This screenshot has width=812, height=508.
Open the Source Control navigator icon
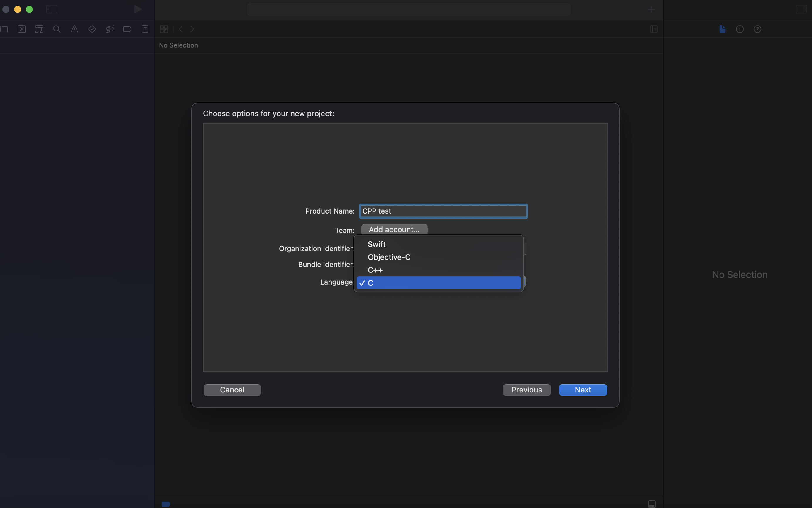22,29
